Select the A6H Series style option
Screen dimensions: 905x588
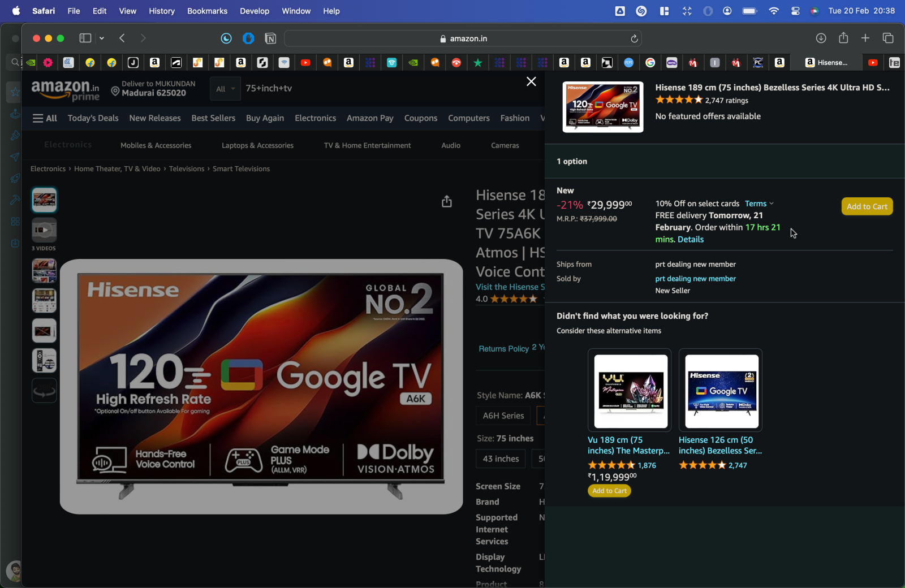click(503, 416)
